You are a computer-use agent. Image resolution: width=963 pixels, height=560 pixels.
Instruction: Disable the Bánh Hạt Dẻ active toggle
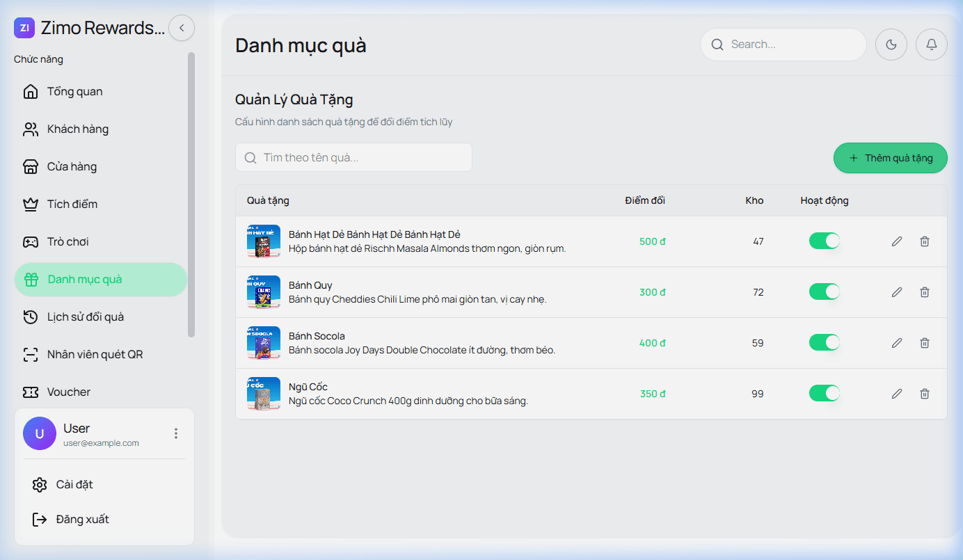(x=825, y=241)
